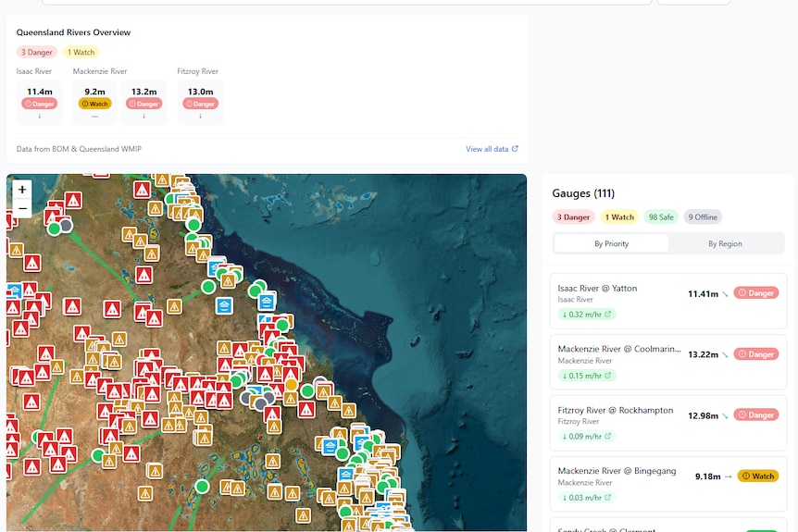Image resolution: width=798 pixels, height=532 pixels.
Task: Open the Isaac River 11.4m overview card
Action: [x=39, y=102]
